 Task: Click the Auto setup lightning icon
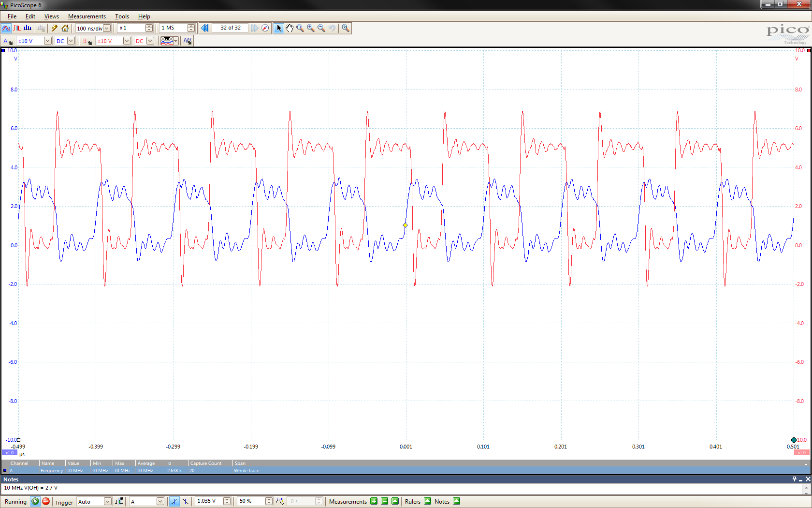click(55, 28)
